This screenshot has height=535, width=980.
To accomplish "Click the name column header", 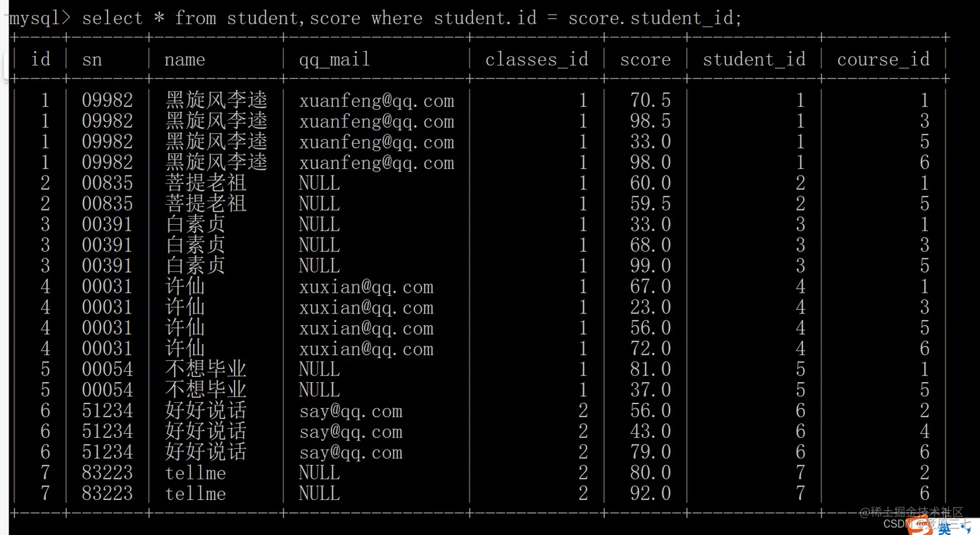I will click(x=185, y=60).
